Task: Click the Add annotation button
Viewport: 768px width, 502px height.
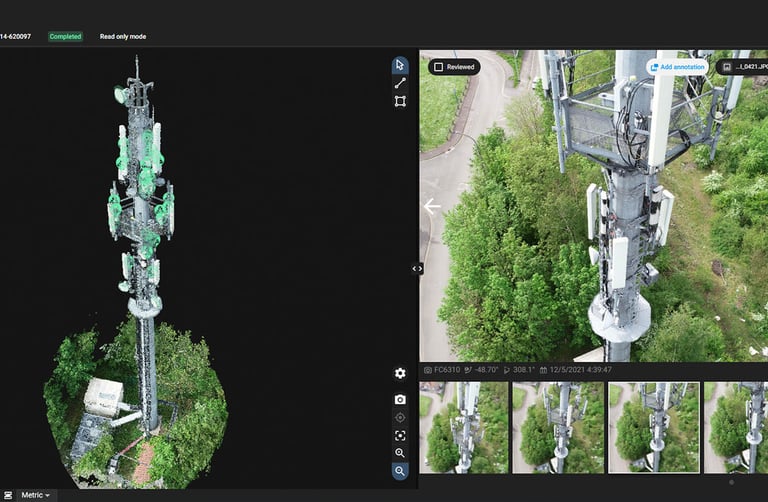Action: tap(677, 67)
